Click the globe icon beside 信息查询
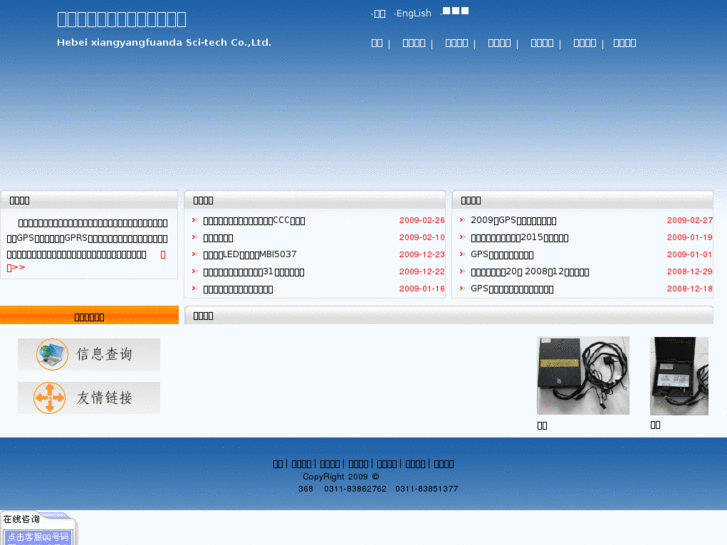The height and width of the screenshot is (545, 727). tap(52, 354)
